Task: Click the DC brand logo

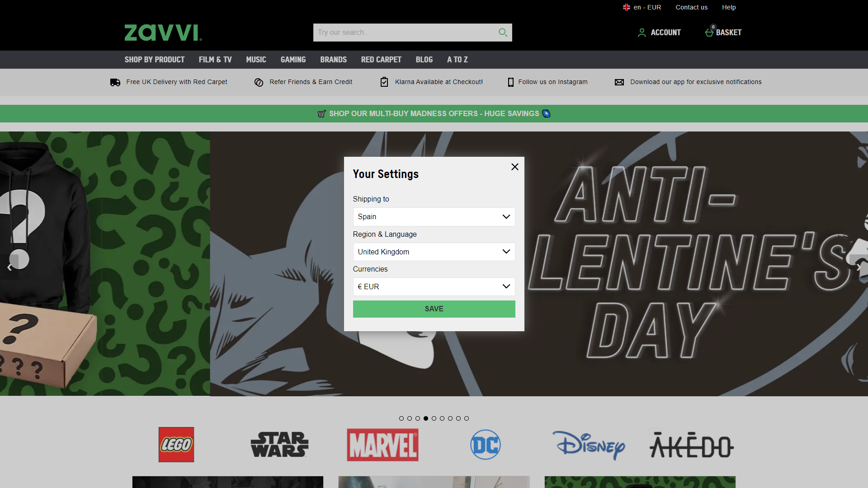Action: (485, 445)
